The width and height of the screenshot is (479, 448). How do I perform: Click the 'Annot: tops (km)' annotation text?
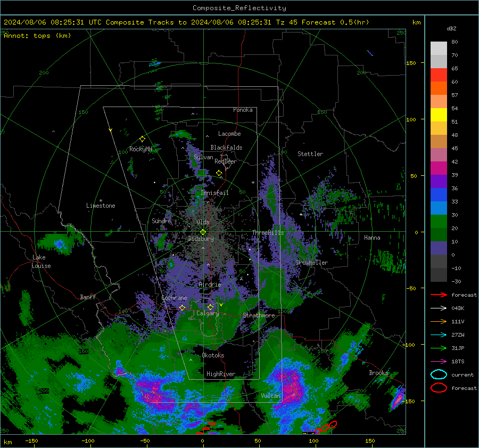[37, 36]
